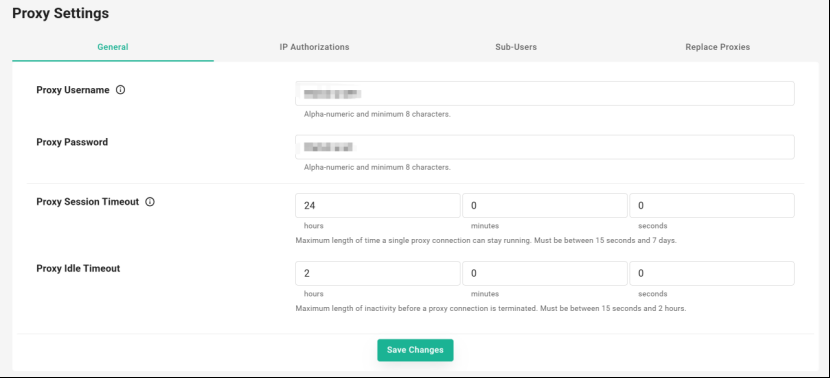
Task: Select the Idle Timeout seconds field
Action: (712, 274)
